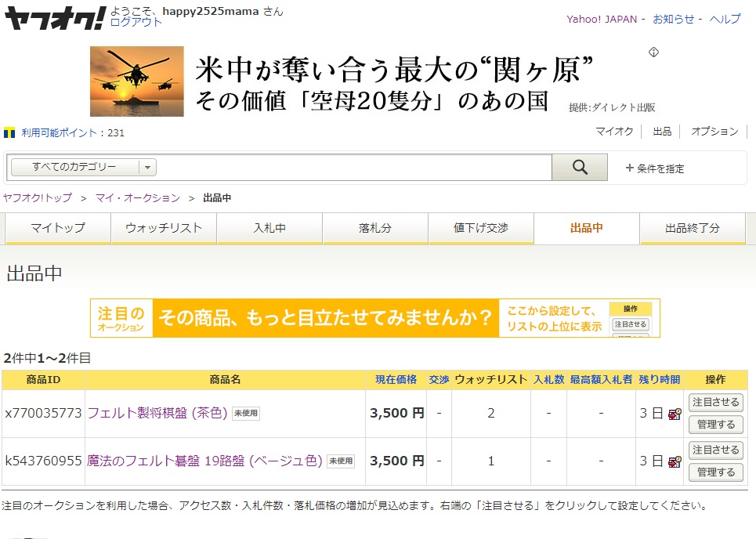Sort by 最高額入札者 column header
The width and height of the screenshot is (756, 539).
coord(601,379)
